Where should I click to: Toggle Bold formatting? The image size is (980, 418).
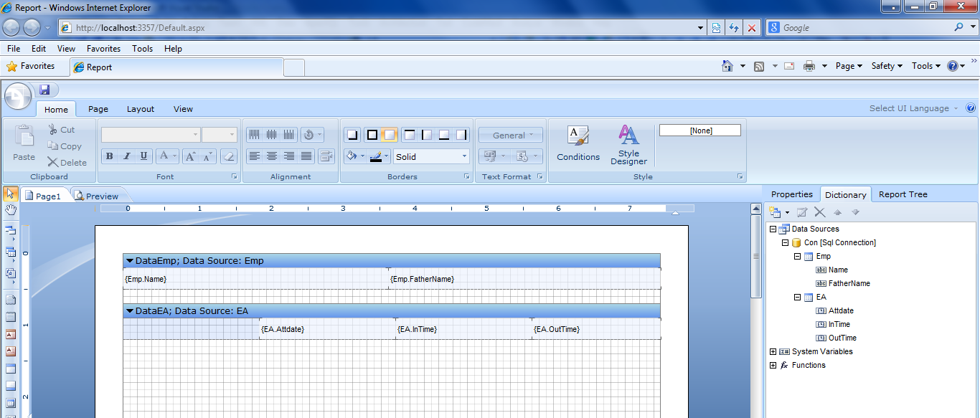[x=110, y=156]
